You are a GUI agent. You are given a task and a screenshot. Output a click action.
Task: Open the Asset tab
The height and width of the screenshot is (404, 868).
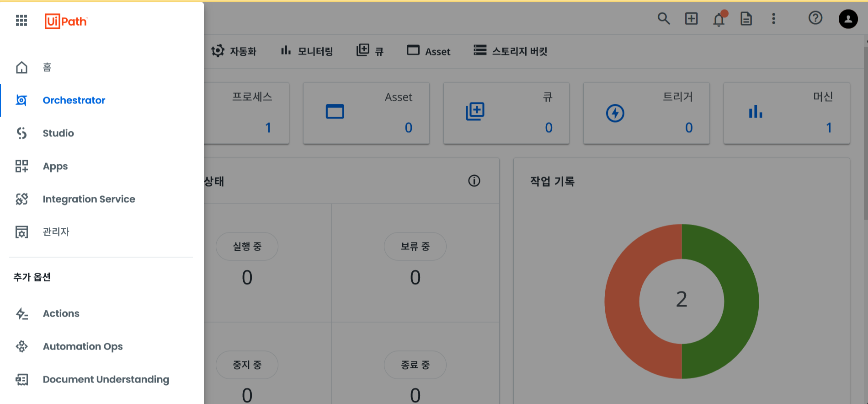(x=429, y=51)
